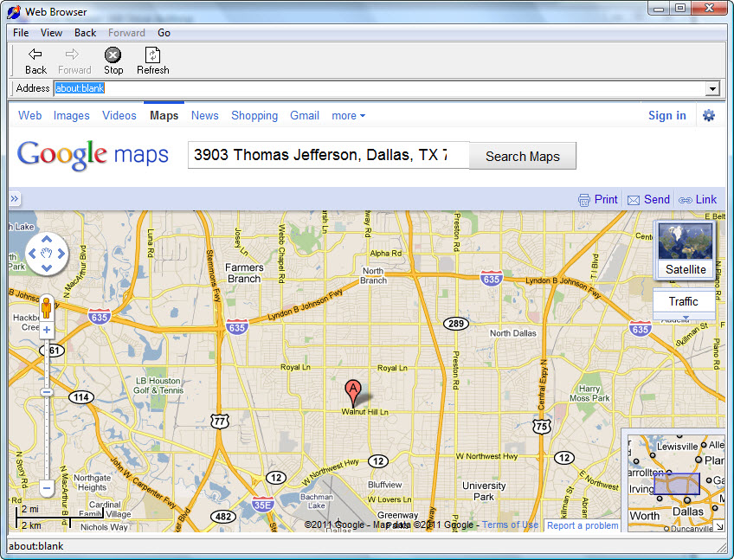The width and height of the screenshot is (734, 560).
Task: Click the Search Maps button
Action: pyautogui.click(x=523, y=156)
